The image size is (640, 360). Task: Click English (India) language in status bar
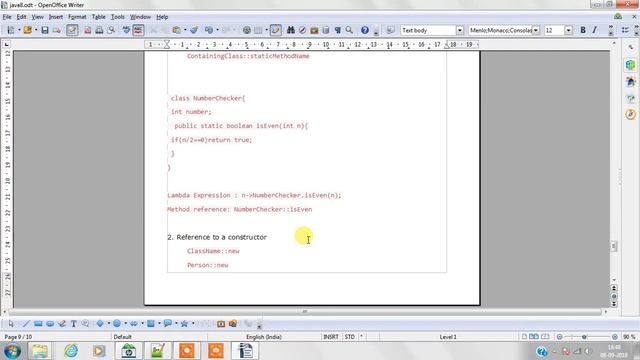[264, 337]
